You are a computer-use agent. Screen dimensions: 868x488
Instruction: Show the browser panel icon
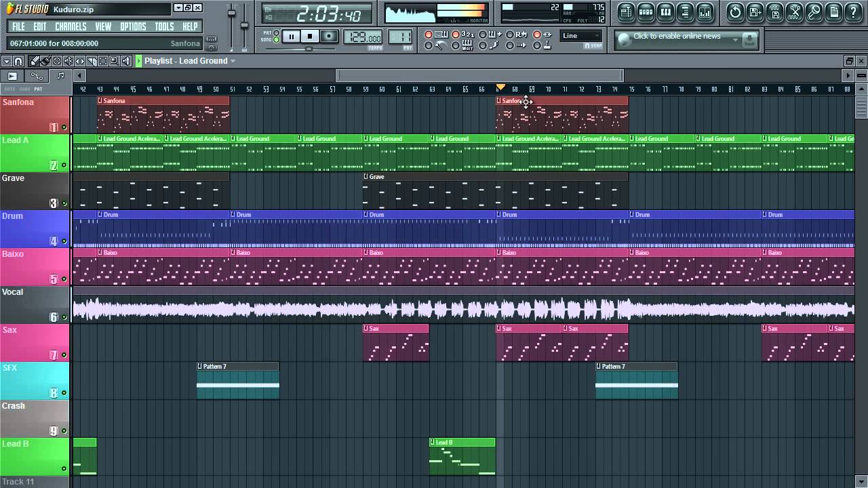coord(685,12)
